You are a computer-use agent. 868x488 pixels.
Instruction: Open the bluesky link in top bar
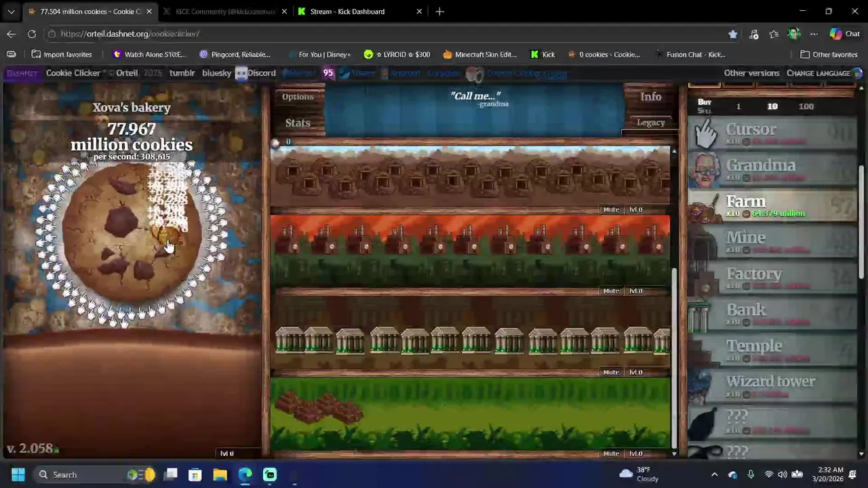coord(217,73)
